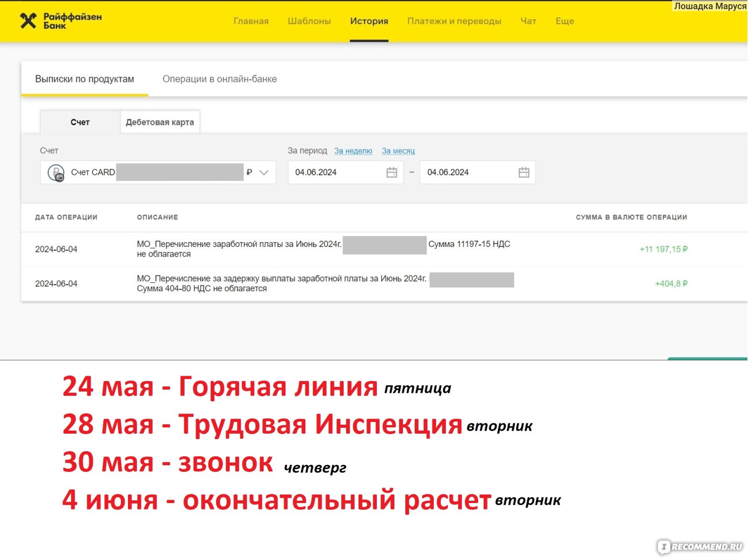Screen dimensions: 749x560
Task: Open the start date calendar icon
Action: (x=392, y=173)
